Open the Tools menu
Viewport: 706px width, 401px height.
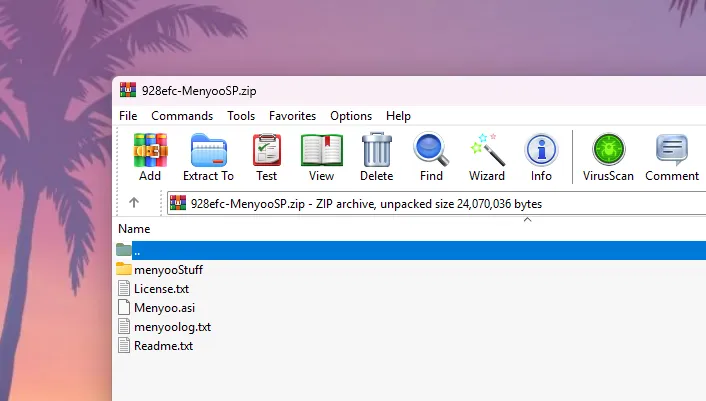pyautogui.click(x=241, y=116)
